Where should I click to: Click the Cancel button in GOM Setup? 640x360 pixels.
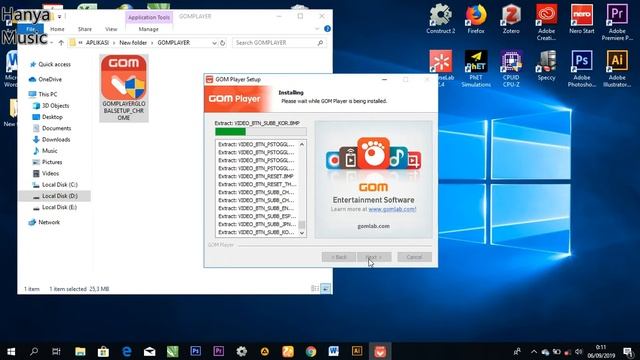point(414,257)
